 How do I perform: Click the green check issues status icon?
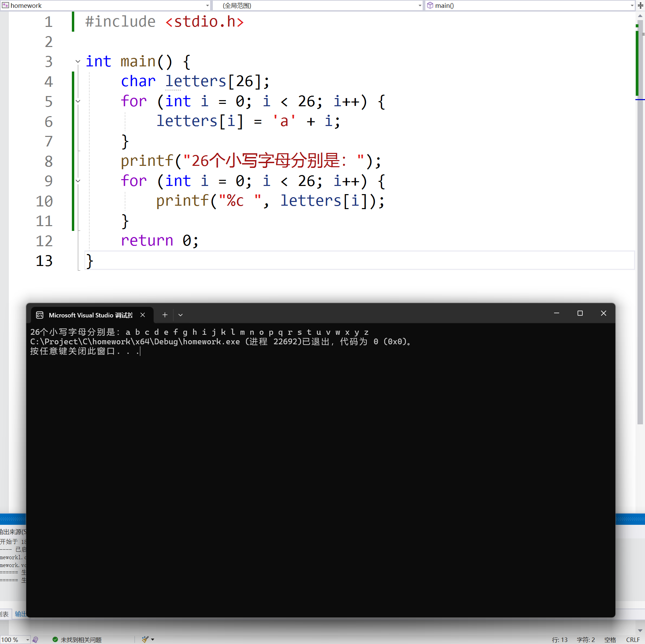(x=55, y=640)
